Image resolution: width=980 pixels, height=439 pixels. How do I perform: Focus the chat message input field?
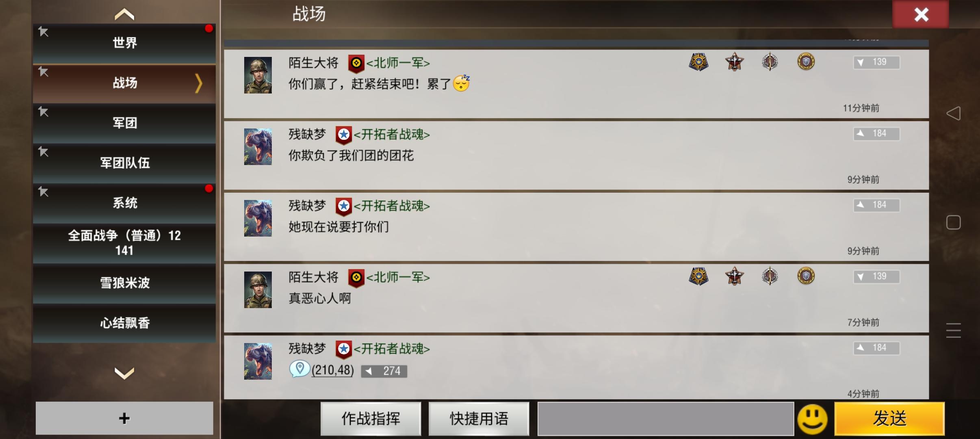666,419
